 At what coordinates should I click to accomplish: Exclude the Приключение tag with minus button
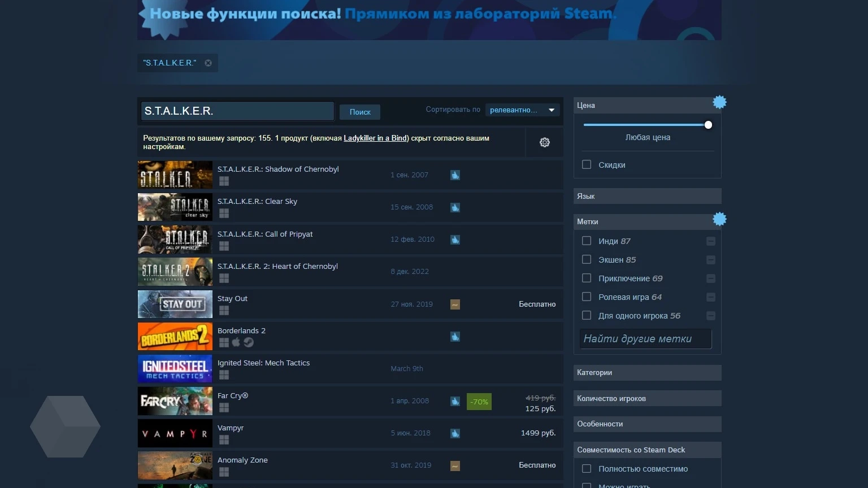tap(711, 278)
